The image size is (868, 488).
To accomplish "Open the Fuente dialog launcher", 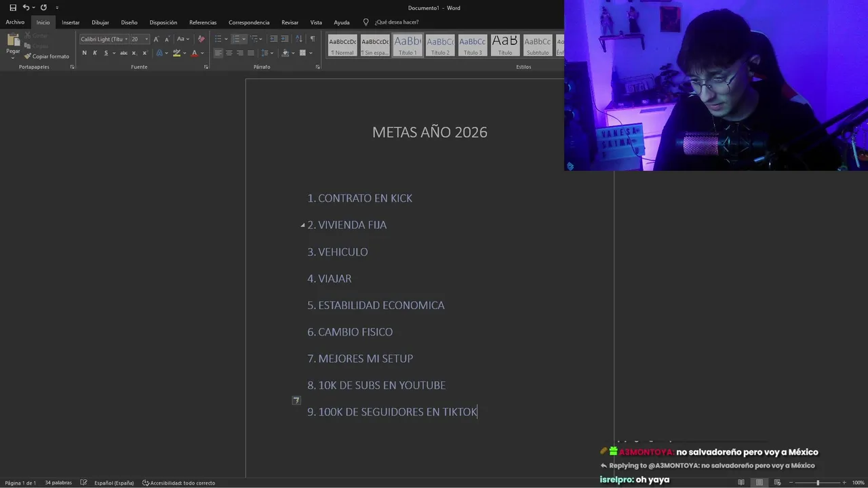I will coord(206,67).
